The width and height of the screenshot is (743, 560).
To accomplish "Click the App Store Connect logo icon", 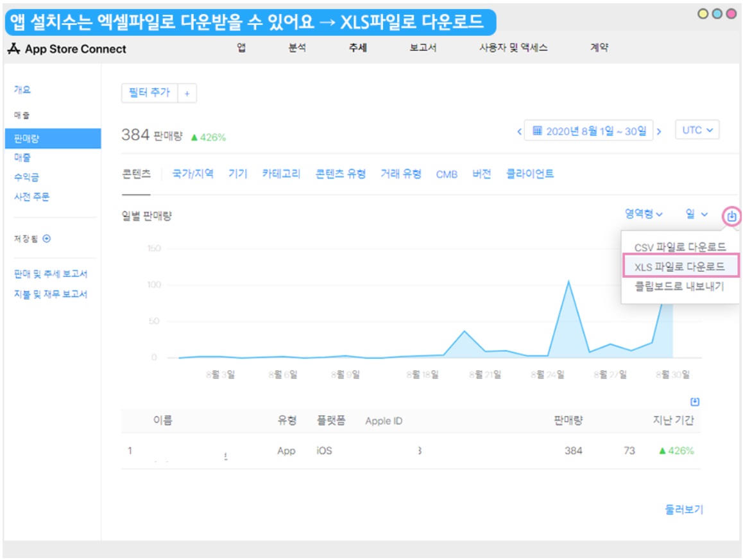I will point(13,48).
